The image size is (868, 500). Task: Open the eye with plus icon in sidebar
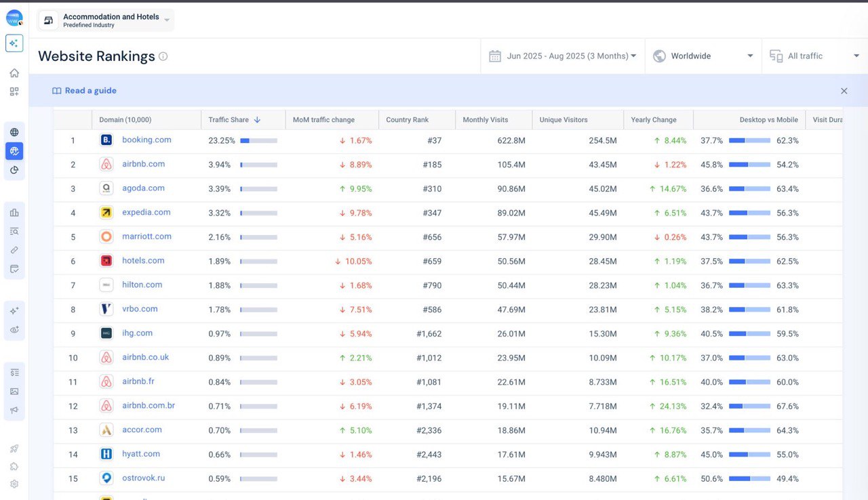[x=14, y=330]
